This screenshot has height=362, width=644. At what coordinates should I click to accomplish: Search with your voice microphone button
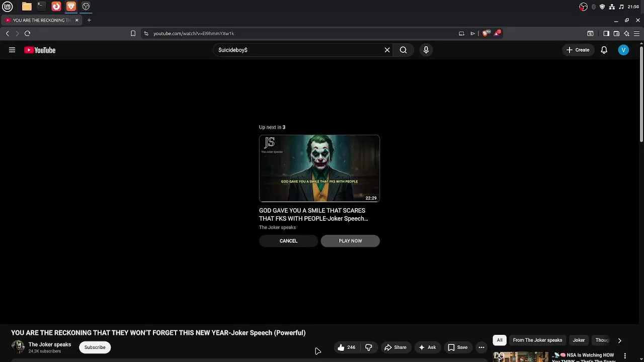click(426, 50)
